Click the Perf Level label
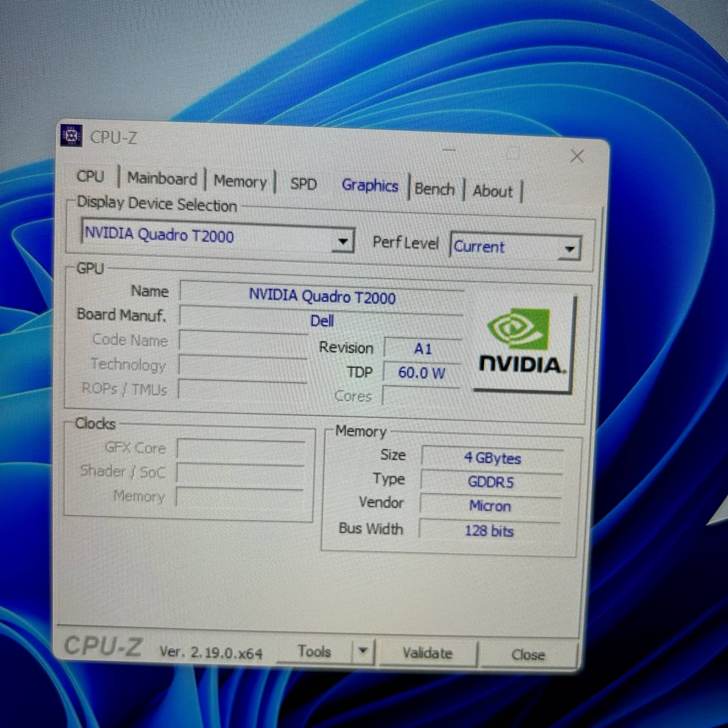 [x=406, y=243]
